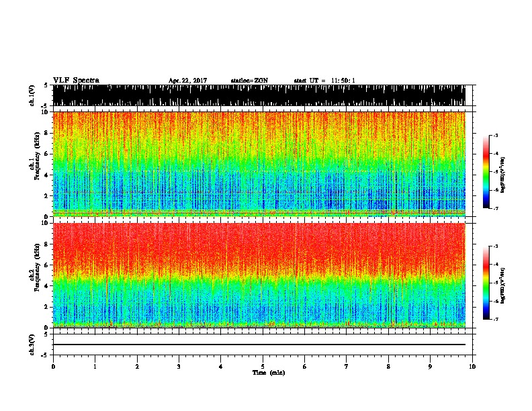Click the ch.1 colorbar "-3" label

(x=496, y=135)
